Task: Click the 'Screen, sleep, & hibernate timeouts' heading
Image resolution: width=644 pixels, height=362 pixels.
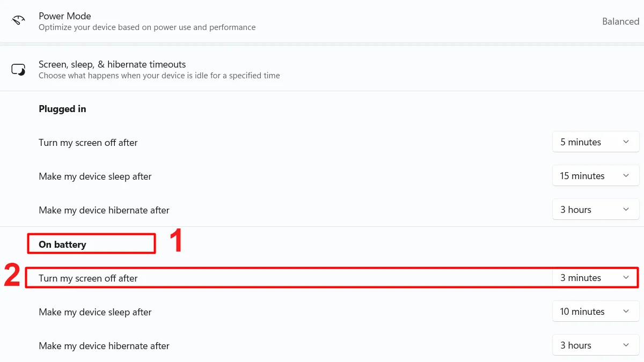Action: click(x=112, y=64)
